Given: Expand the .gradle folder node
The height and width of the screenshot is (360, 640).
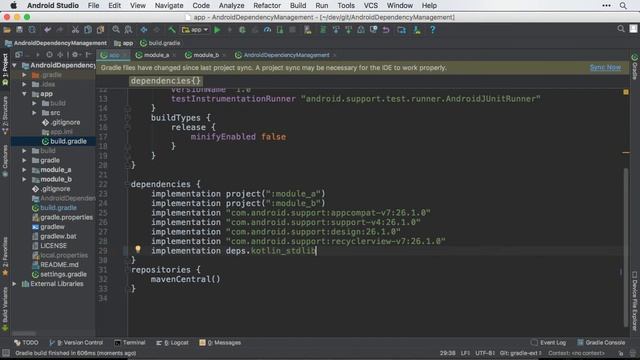Looking at the screenshot, I should [24, 75].
